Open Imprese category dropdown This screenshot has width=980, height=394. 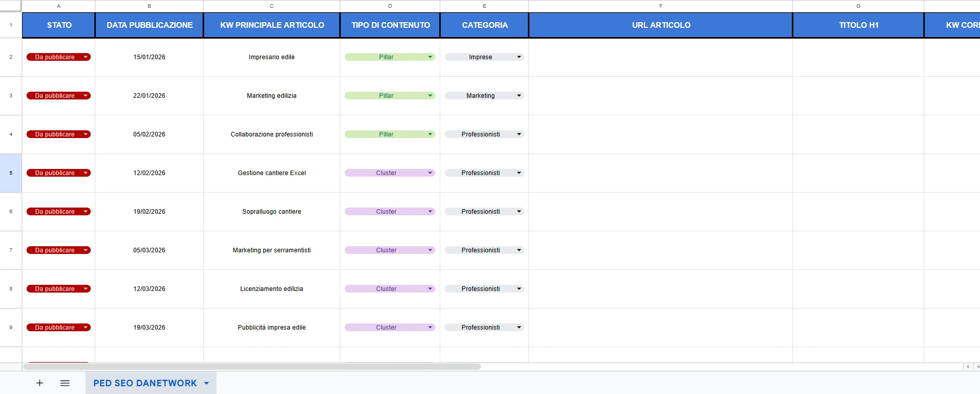pyautogui.click(x=484, y=57)
